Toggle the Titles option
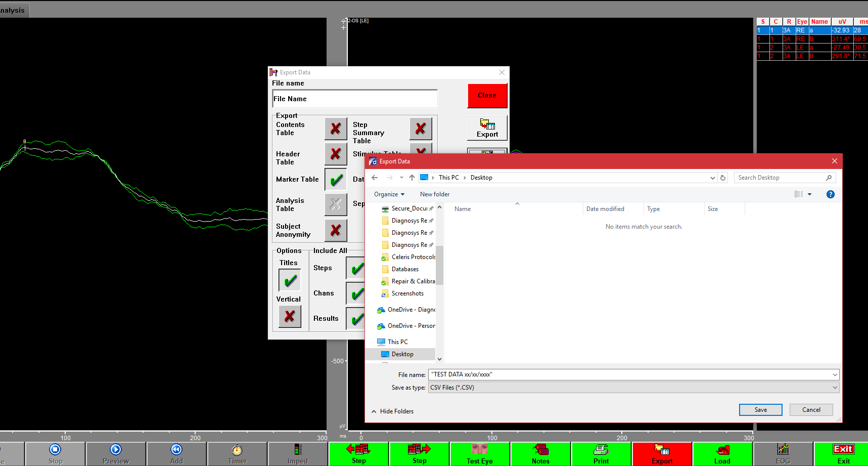Viewport: 868px width, 466px height. 290,280
